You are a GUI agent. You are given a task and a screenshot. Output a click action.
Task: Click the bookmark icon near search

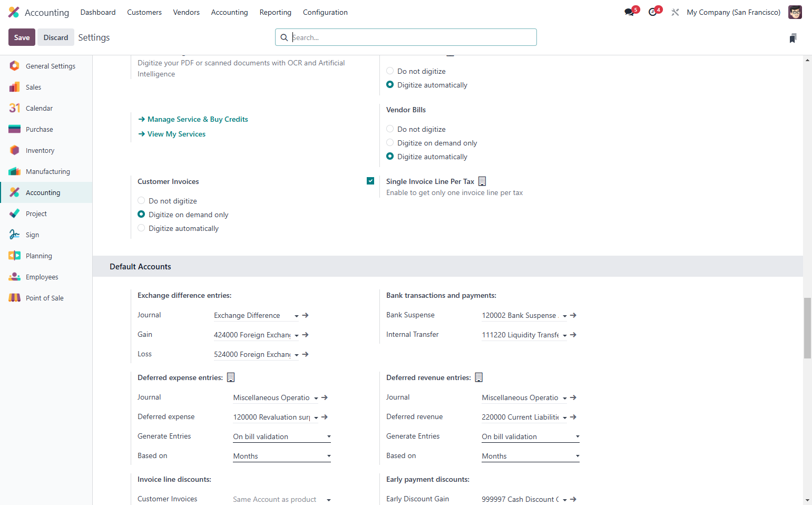[x=793, y=38]
